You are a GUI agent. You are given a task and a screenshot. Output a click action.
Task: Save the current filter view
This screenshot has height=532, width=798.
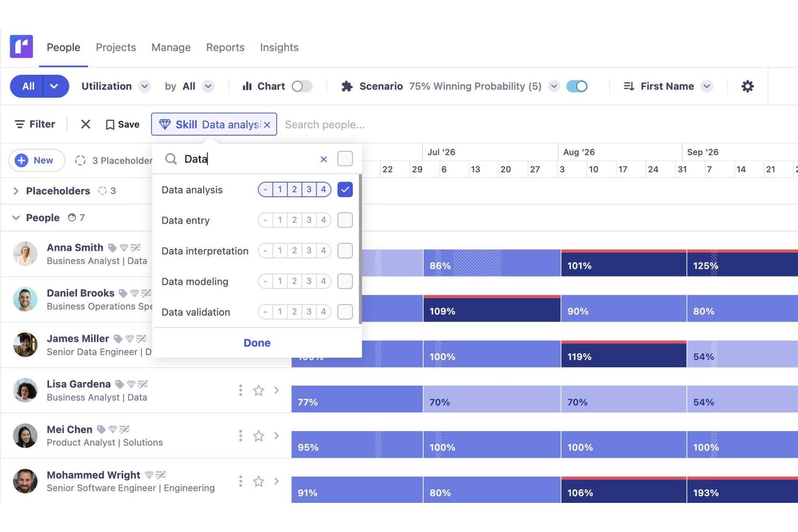click(122, 125)
